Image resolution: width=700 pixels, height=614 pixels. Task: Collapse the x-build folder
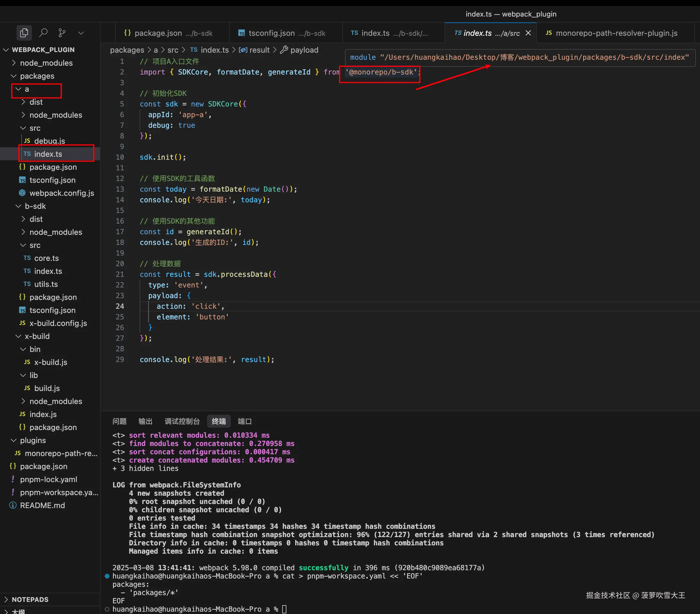point(37,336)
